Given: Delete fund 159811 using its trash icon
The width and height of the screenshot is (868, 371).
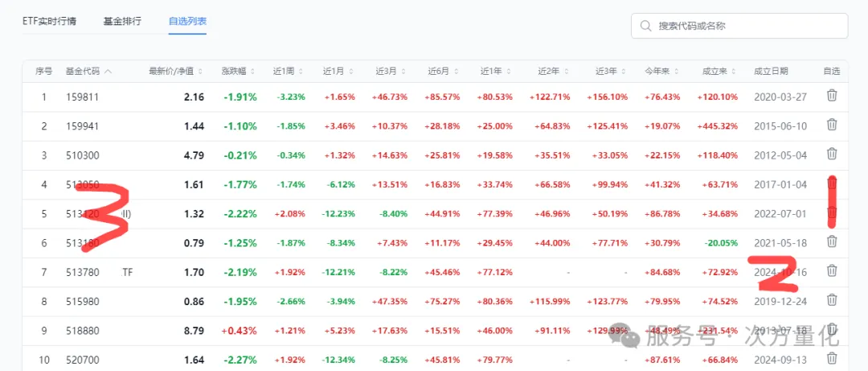Looking at the screenshot, I should 832,96.
